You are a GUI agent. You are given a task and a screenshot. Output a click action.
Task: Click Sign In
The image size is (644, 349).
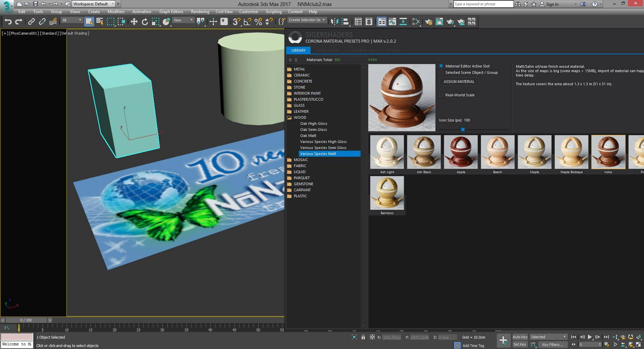point(549,4)
